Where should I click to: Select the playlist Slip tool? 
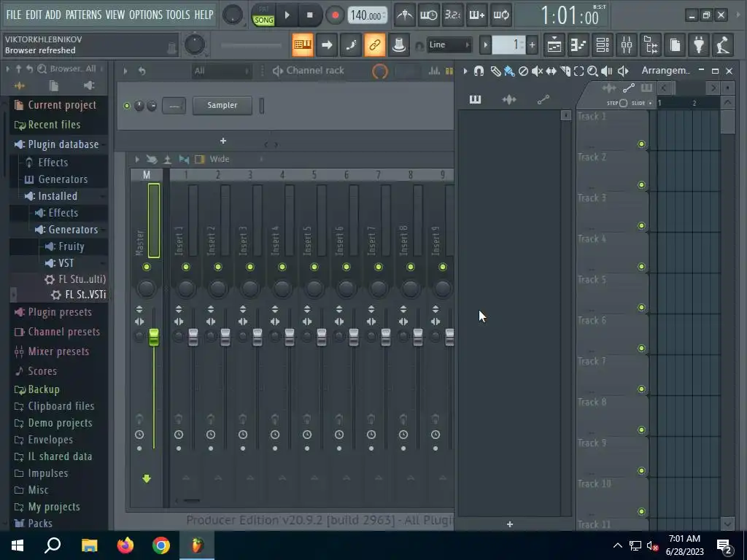point(551,71)
